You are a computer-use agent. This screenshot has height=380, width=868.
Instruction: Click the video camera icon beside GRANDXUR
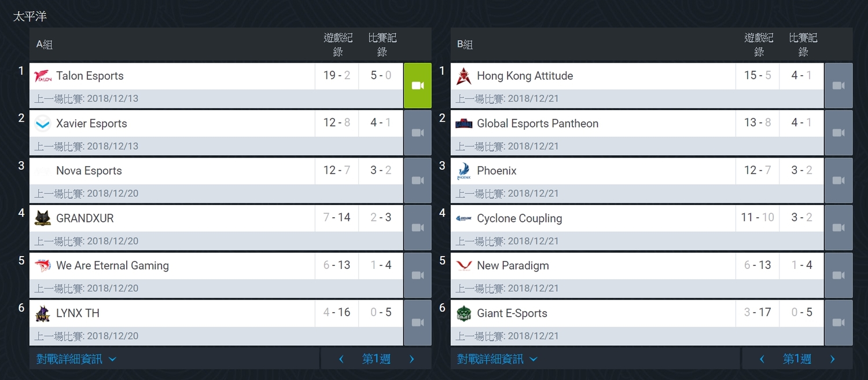point(418,228)
